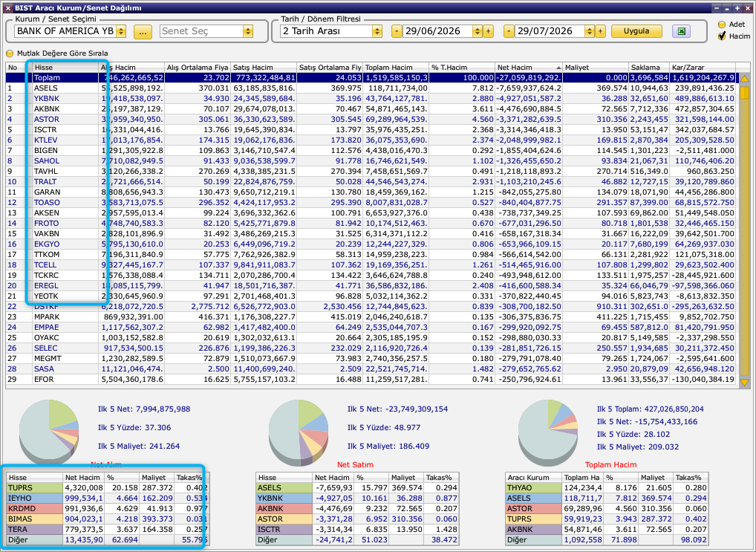
Task: Select the KTLEV stock row
Action: pyautogui.click(x=371, y=140)
